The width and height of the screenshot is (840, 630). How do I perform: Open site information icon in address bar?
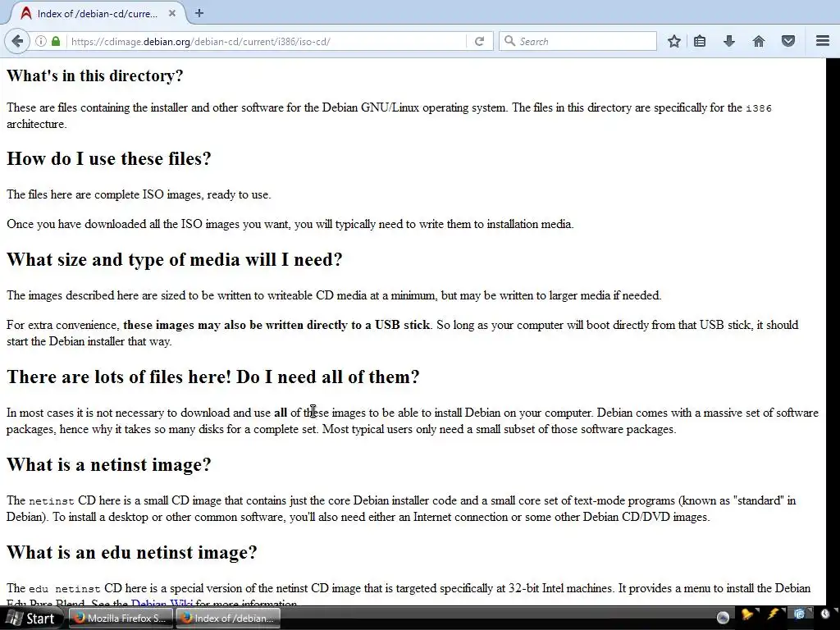41,41
